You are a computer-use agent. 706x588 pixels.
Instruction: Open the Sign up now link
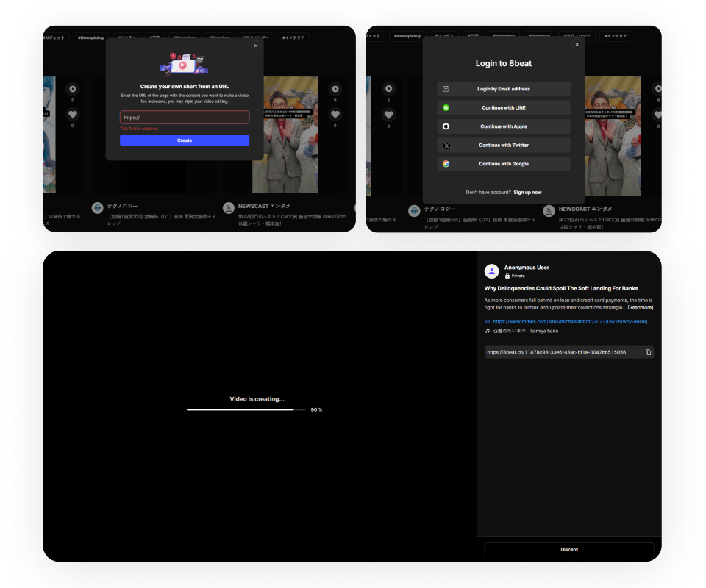[527, 193]
